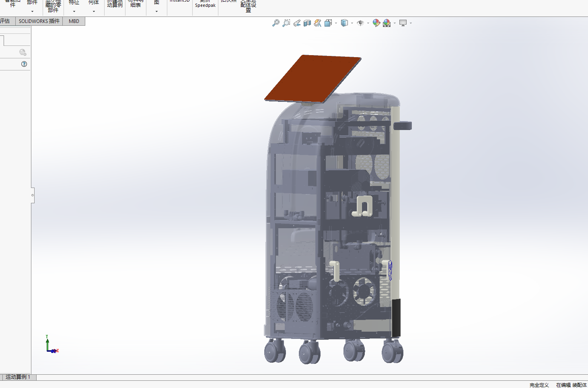Open the Hide/Show Items dropdown arrow
The width and height of the screenshot is (588, 388).
click(368, 23)
